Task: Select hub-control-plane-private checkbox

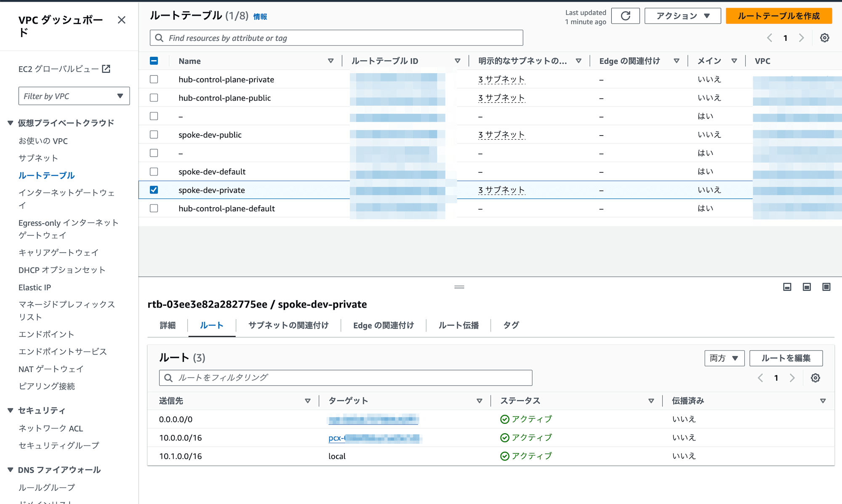Action: pyautogui.click(x=154, y=79)
